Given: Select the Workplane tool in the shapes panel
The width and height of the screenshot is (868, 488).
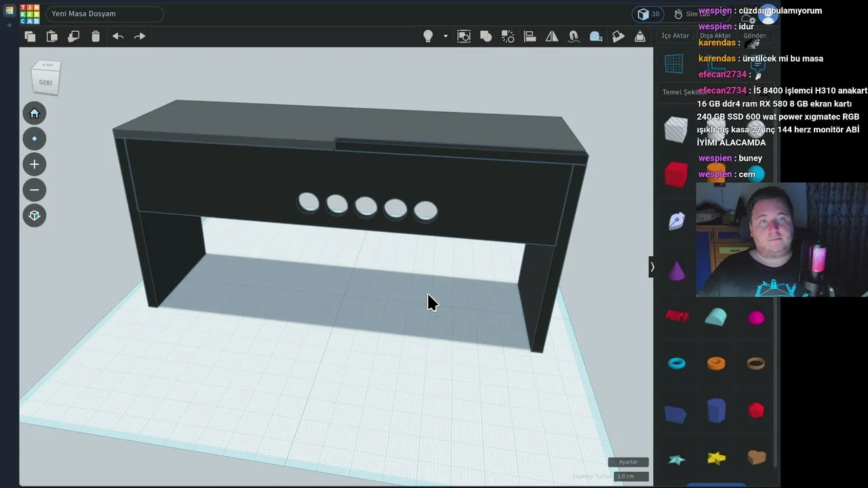Looking at the screenshot, I should tap(674, 64).
